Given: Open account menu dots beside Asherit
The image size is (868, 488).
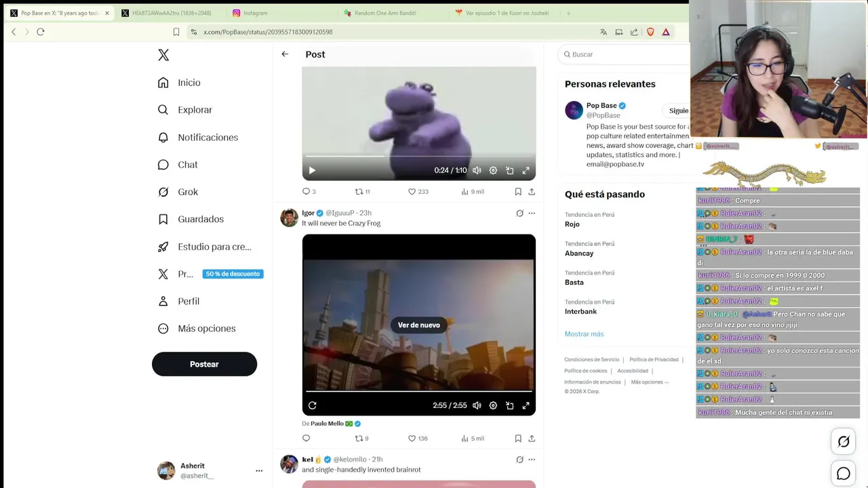Looking at the screenshot, I should coord(259,470).
